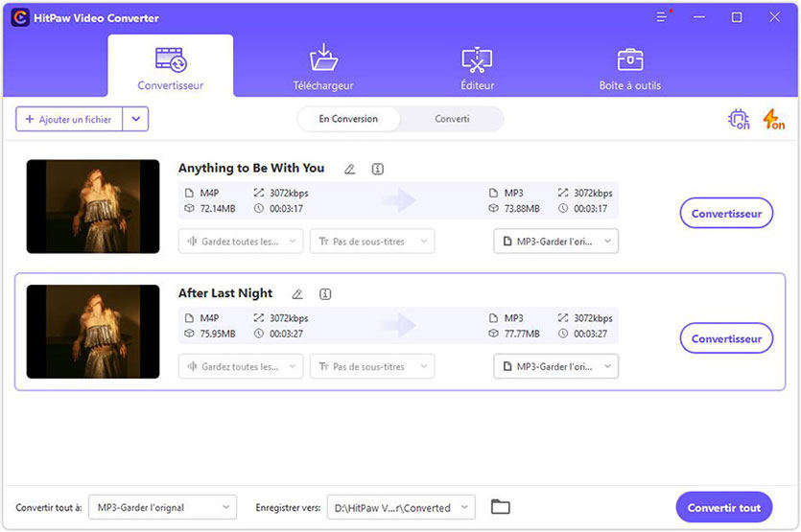
Task: Toggle the lightning fast conversion icon
Action: [773, 120]
